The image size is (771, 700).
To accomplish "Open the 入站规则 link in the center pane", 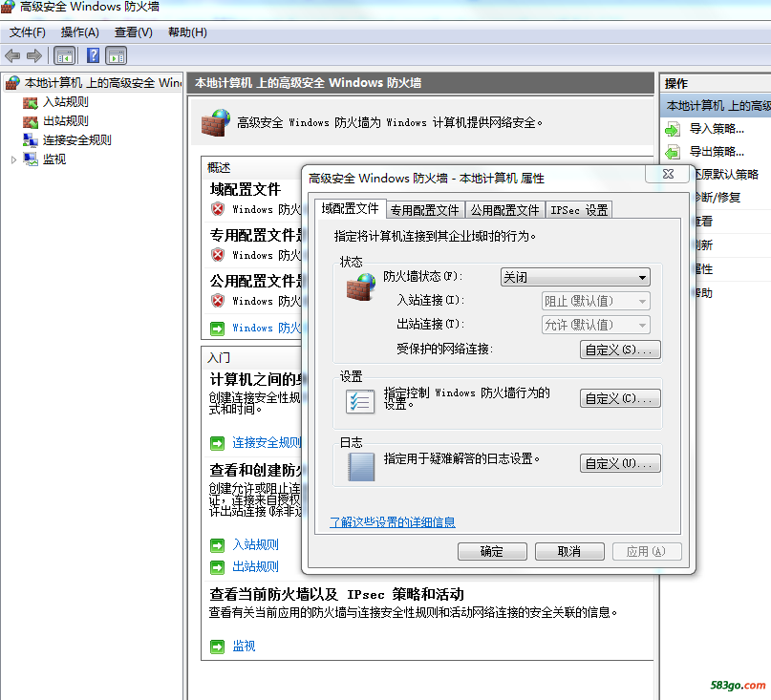I will [x=256, y=544].
